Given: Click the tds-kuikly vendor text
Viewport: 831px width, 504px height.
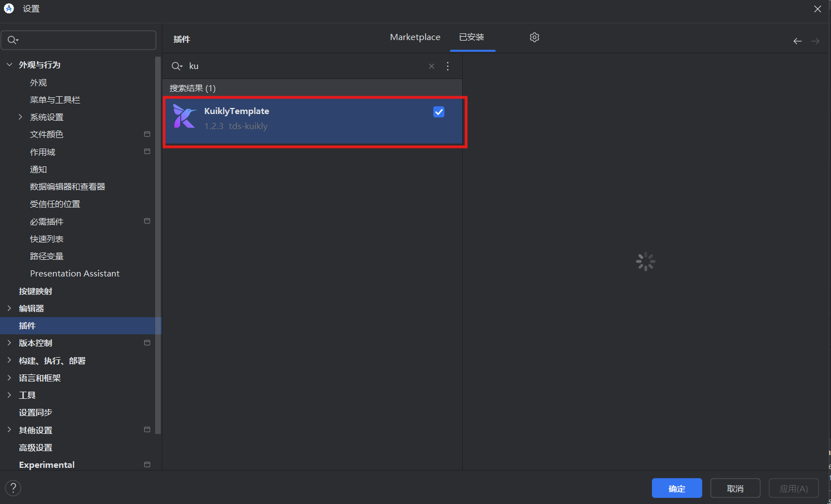Looking at the screenshot, I should coord(248,126).
